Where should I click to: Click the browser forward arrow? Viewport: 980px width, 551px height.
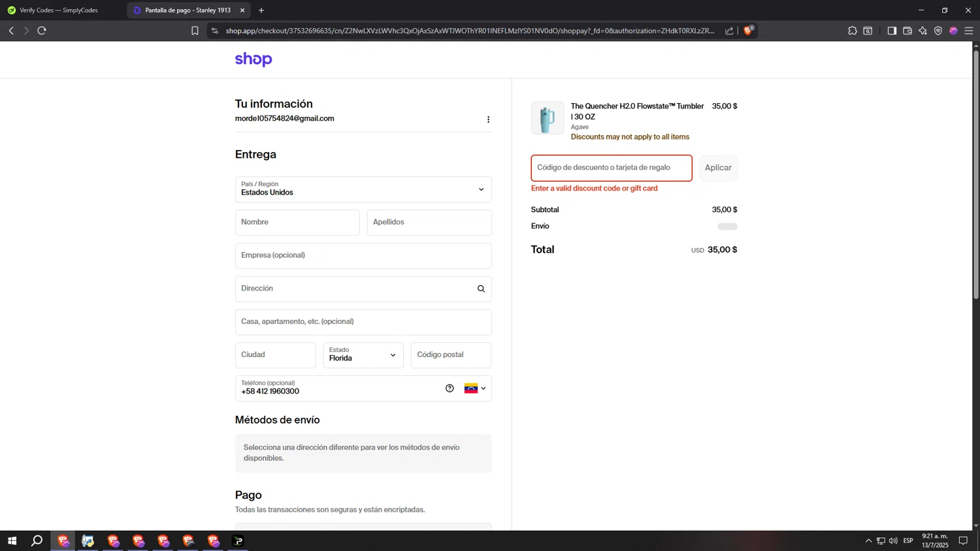(x=26, y=31)
